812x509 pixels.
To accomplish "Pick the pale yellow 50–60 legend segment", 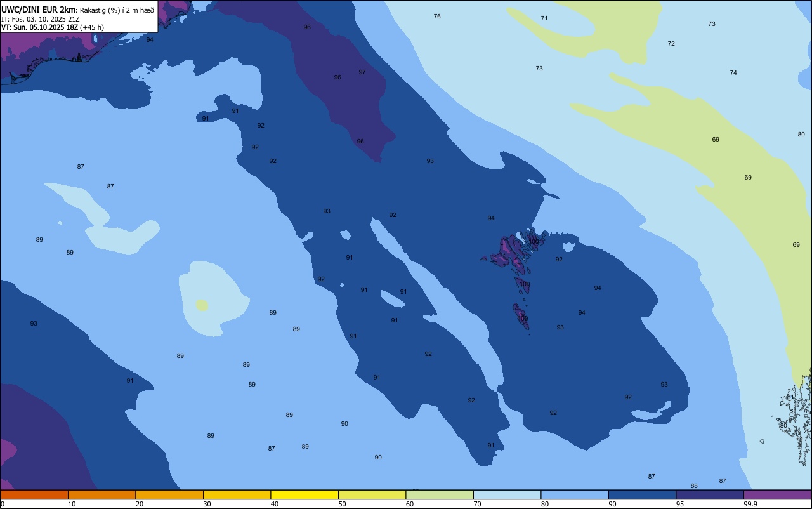I will tap(372, 494).
